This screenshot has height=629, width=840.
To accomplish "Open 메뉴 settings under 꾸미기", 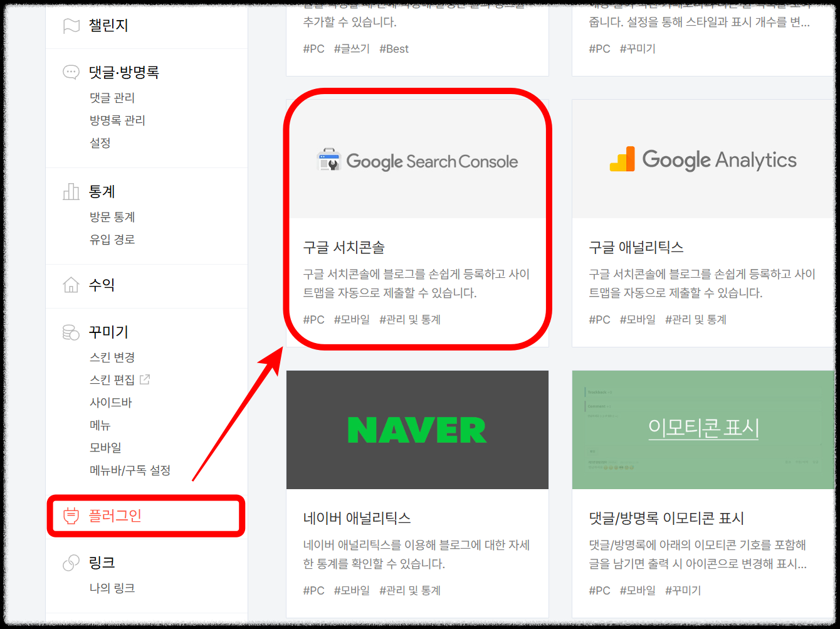I will (100, 425).
